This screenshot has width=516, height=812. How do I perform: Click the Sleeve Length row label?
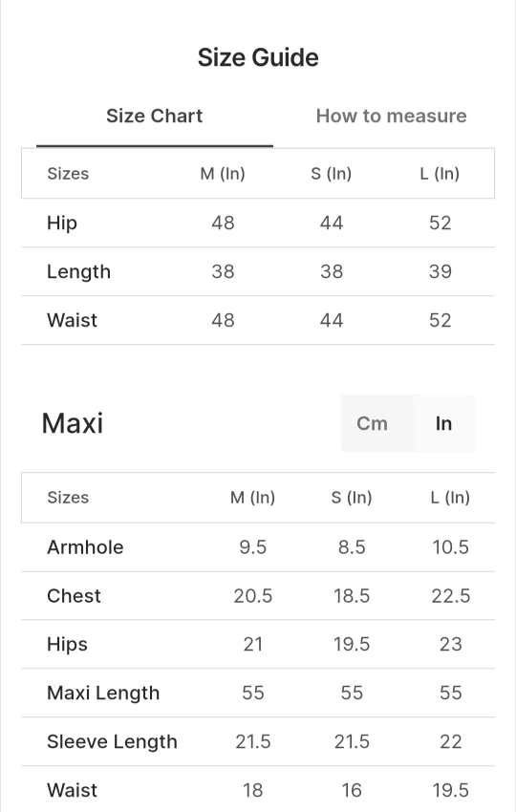tap(112, 742)
